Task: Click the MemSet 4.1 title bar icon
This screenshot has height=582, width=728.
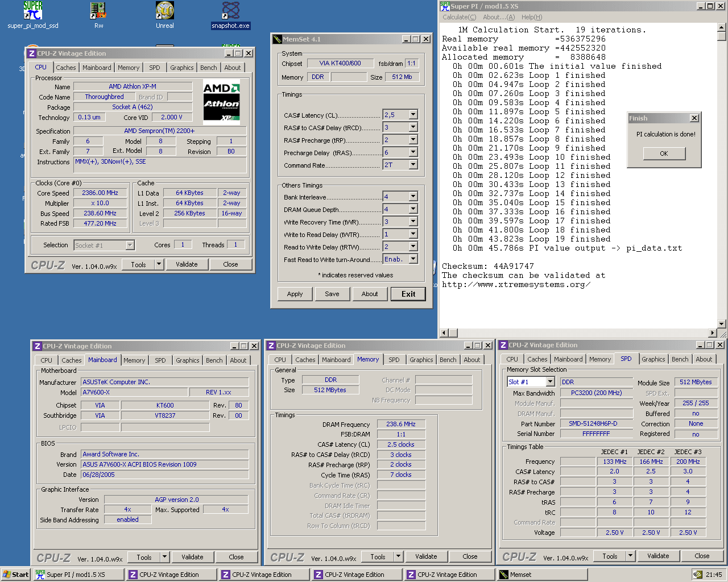Action: 278,39
